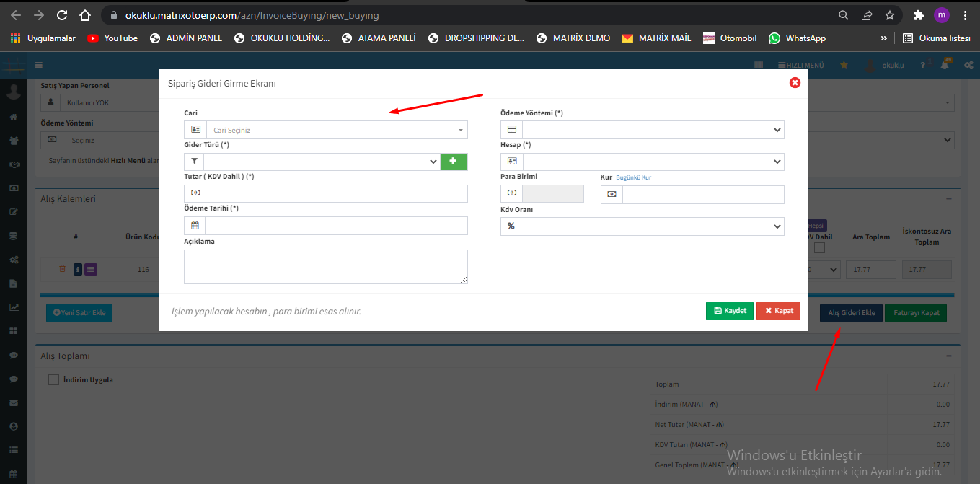Click the green Kaydet button
The width and height of the screenshot is (980, 484).
[x=730, y=310]
